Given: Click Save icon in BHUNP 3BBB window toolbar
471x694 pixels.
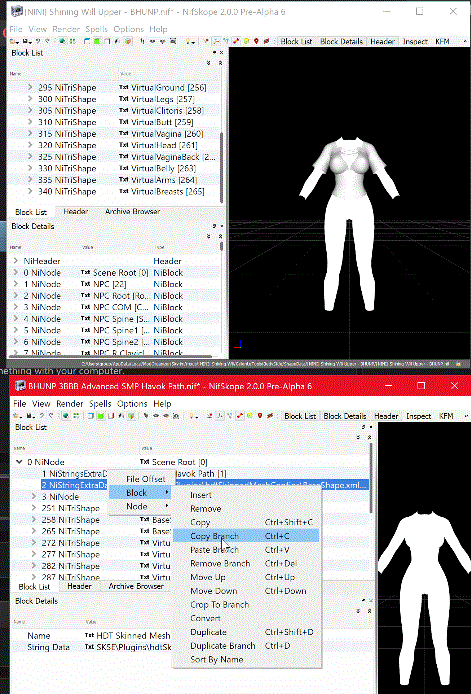Looking at the screenshot, I should pyautogui.click(x=29, y=416).
